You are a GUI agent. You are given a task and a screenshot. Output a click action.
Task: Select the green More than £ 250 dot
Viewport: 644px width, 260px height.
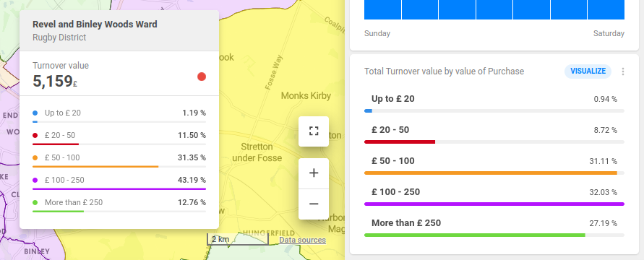tap(35, 203)
